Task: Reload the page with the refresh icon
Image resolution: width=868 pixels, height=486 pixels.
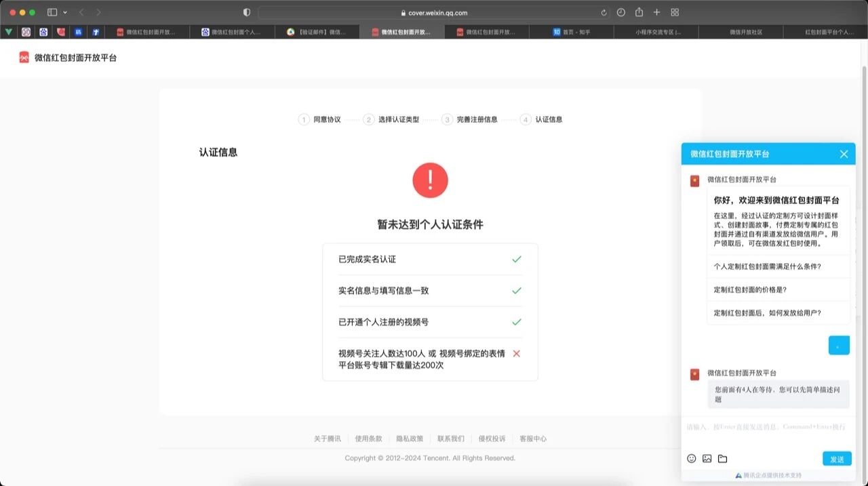Action: (x=604, y=12)
